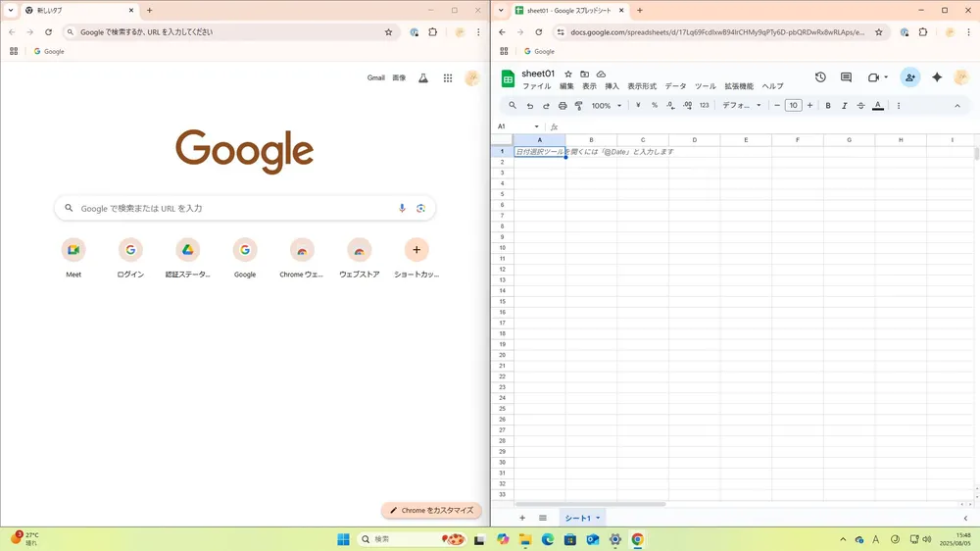Click decrease decimal places icon
This screenshot has height=551, width=980.
(670, 106)
